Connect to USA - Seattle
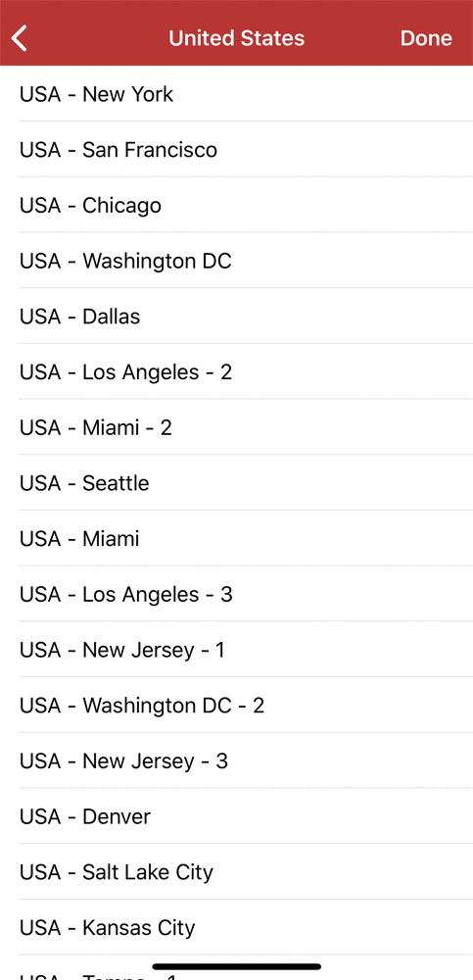The image size is (473, 980). [236, 483]
